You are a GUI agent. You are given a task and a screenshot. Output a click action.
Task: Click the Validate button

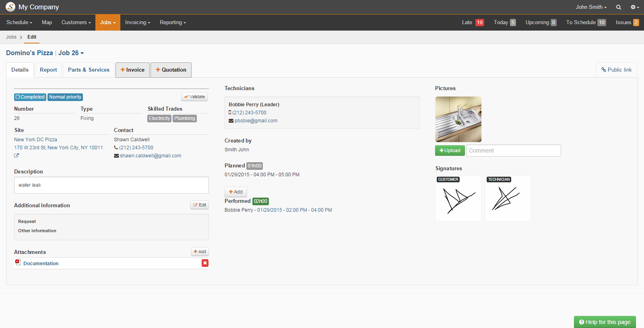tap(195, 97)
